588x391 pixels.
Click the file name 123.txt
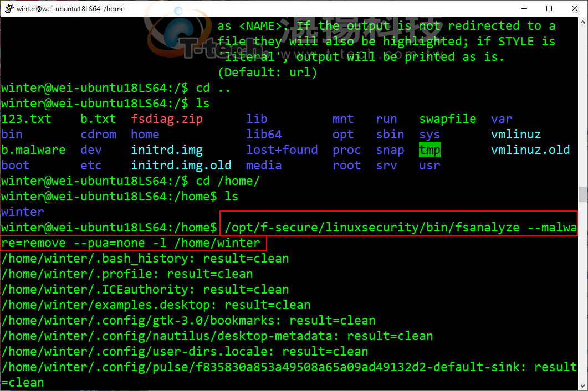(x=26, y=119)
